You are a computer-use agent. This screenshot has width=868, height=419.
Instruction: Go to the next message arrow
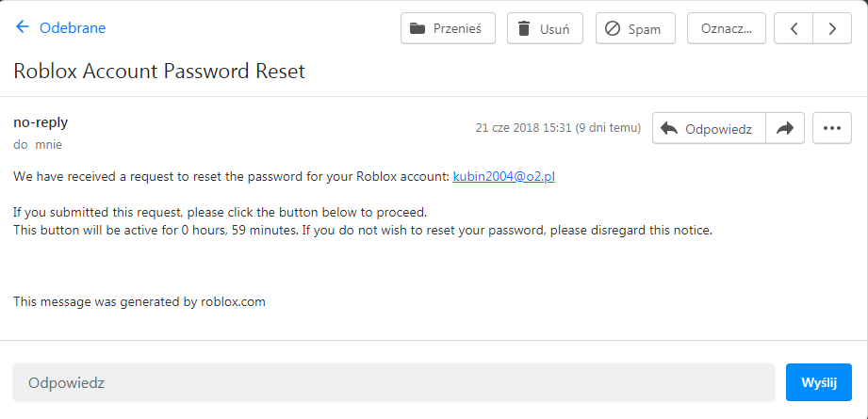(x=832, y=28)
